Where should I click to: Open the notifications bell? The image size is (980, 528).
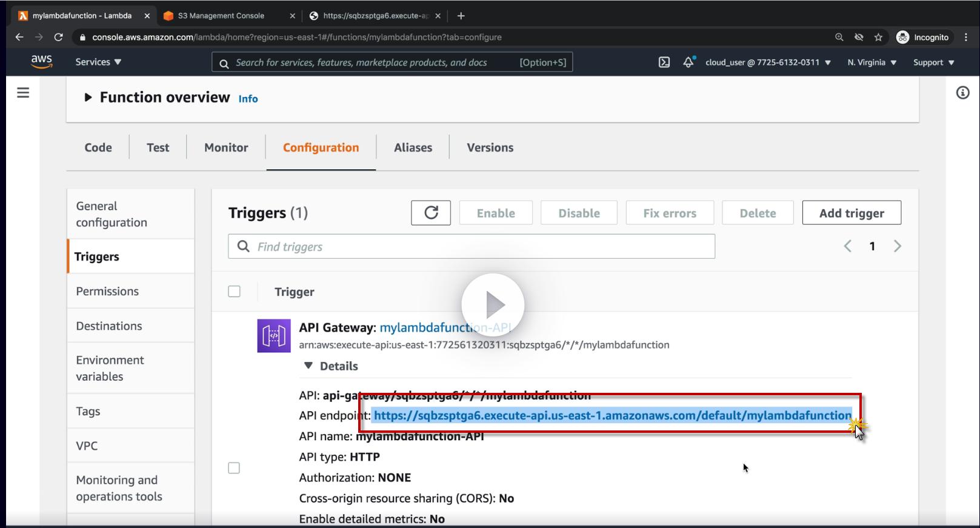click(688, 62)
